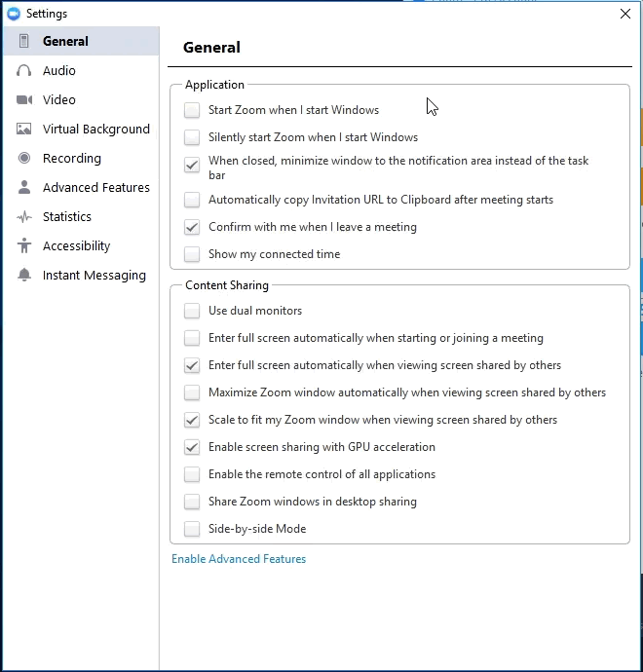Click the Accessibility figure icon
The width and height of the screenshot is (643, 672).
(x=24, y=245)
